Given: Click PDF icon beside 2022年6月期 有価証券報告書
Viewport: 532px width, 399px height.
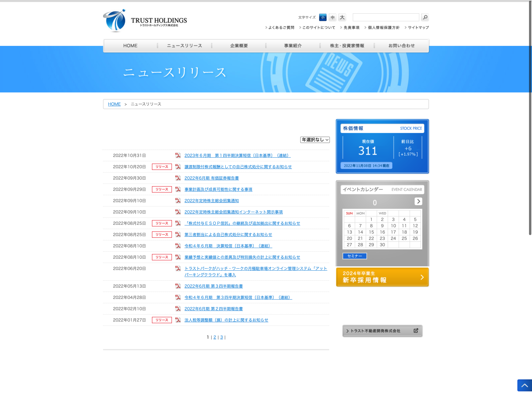Looking at the screenshot, I should coord(178,178).
